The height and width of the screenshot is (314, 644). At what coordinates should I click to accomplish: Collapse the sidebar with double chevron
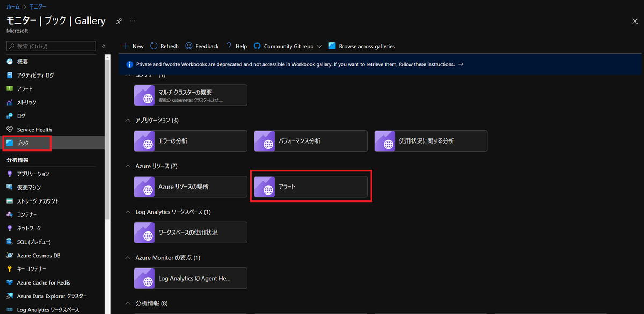(x=104, y=46)
